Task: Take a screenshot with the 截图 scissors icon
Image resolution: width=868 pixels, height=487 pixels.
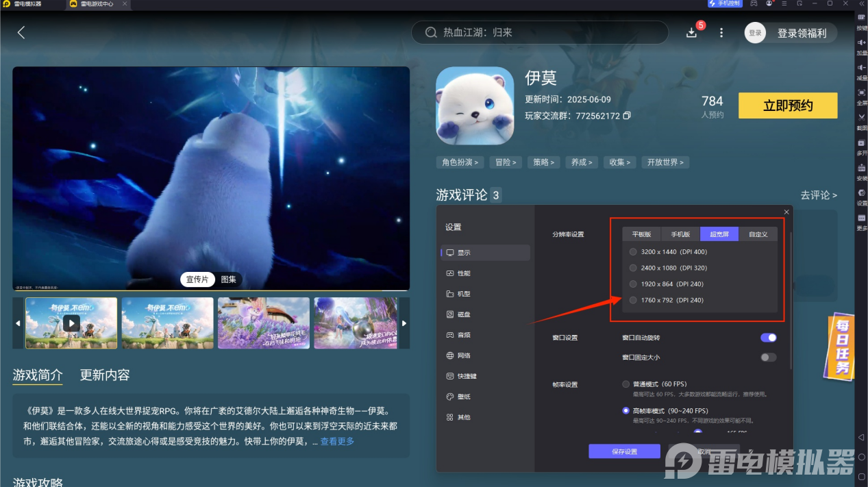Action: (x=862, y=122)
